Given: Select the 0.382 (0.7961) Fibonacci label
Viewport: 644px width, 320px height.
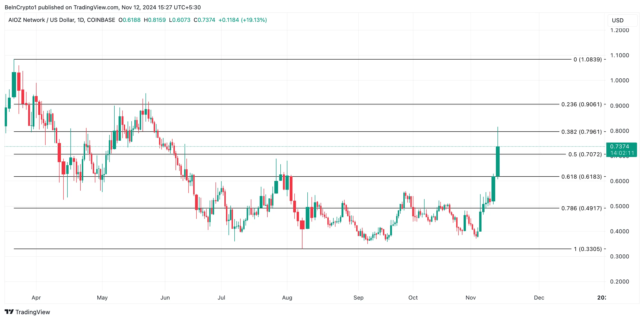Looking at the screenshot, I should 581,132.
